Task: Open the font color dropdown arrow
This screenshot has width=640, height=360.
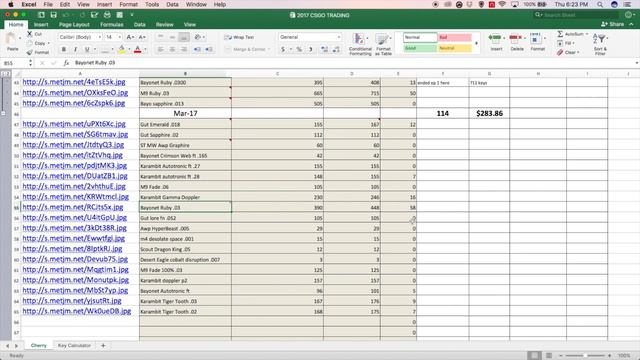Action: pyautogui.click(x=145, y=49)
